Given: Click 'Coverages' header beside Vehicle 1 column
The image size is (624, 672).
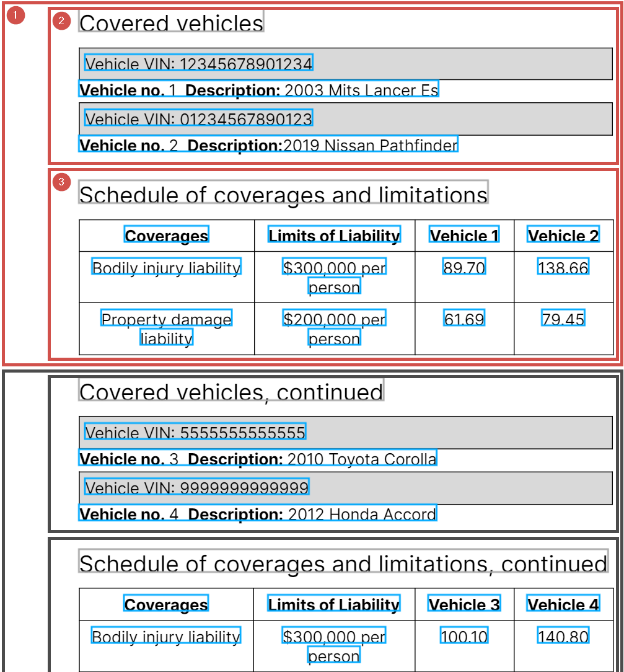Looking at the screenshot, I should pyautogui.click(x=167, y=234).
